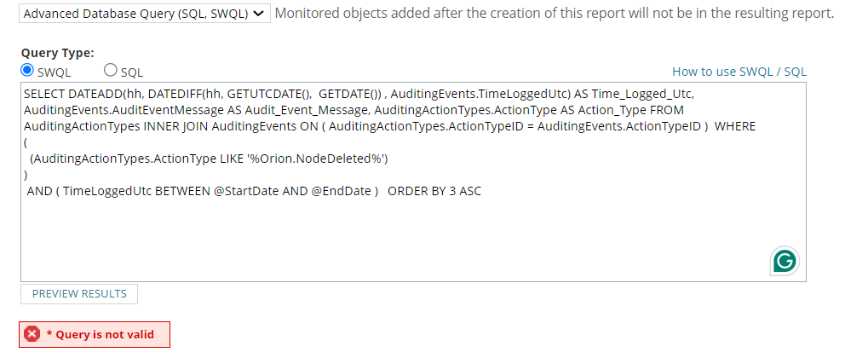Select the SWQL query type radio button

tap(27, 71)
